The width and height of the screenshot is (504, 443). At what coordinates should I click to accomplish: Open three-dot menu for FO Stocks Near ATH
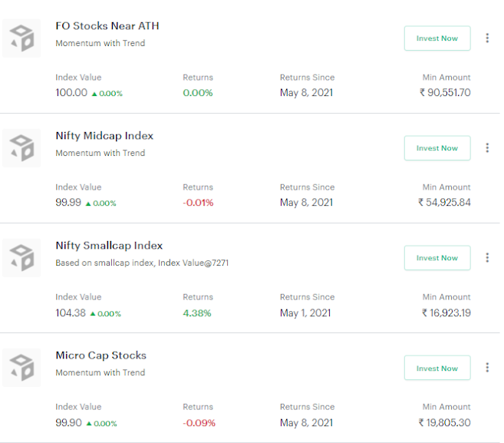click(487, 38)
